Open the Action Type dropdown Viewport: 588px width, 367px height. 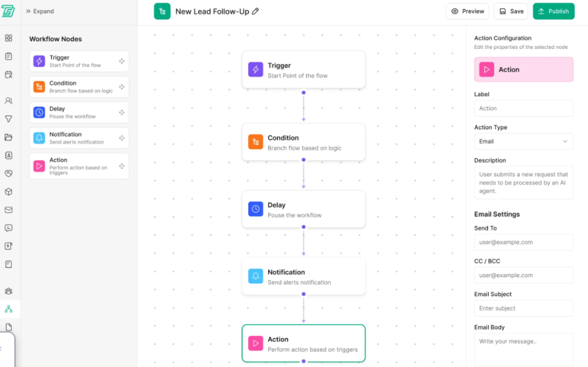tap(523, 141)
